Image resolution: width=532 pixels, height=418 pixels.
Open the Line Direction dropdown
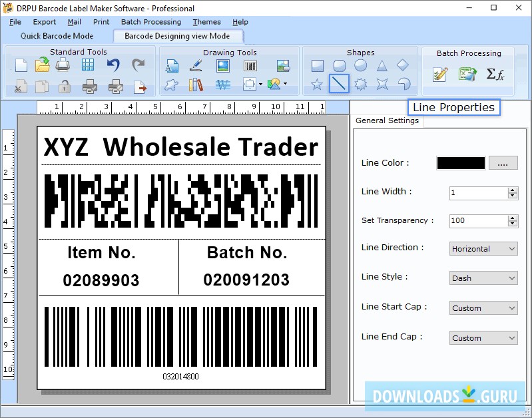coord(483,249)
